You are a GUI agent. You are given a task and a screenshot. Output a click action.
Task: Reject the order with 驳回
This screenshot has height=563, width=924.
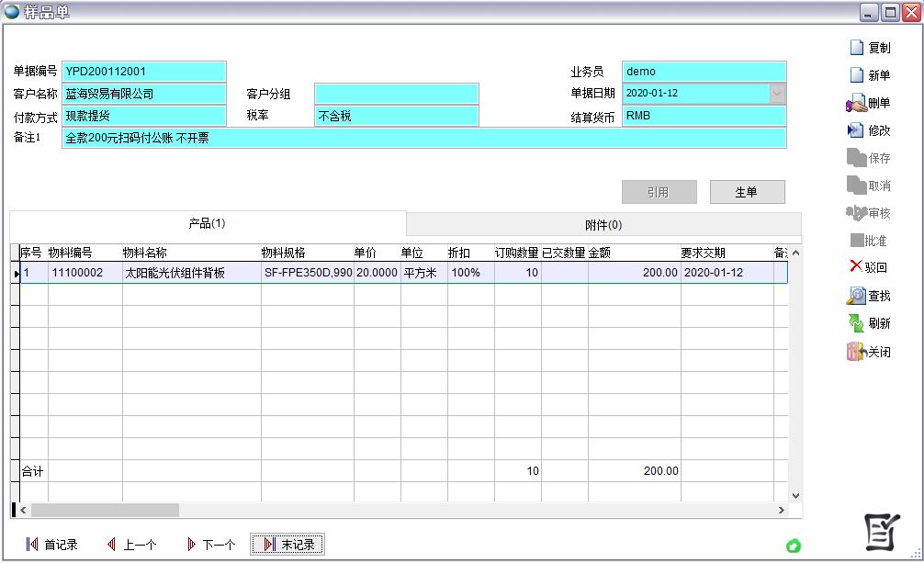[x=856, y=267]
